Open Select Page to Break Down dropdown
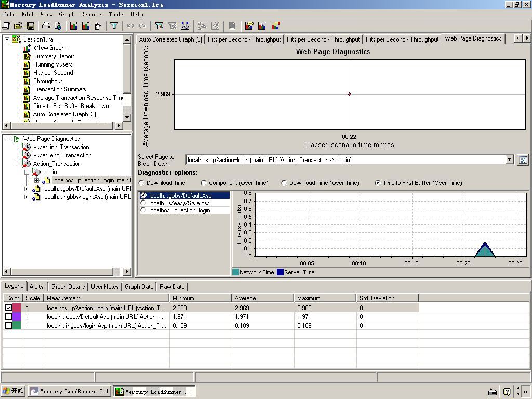532x399 pixels. coord(510,160)
